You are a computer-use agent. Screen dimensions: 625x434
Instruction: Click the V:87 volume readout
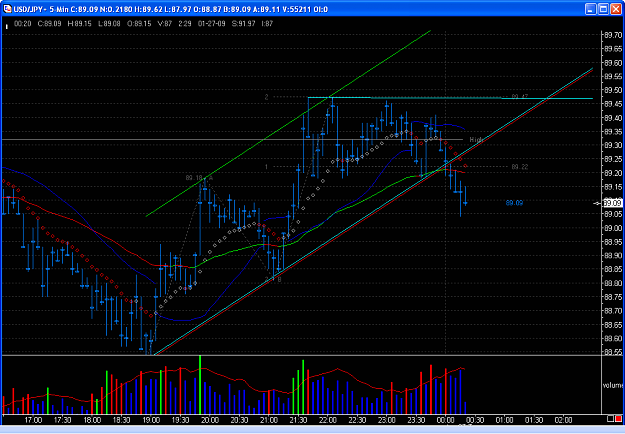165,24
